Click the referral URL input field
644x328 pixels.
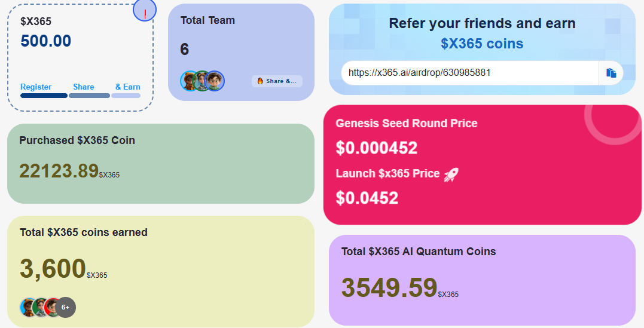[470, 73]
